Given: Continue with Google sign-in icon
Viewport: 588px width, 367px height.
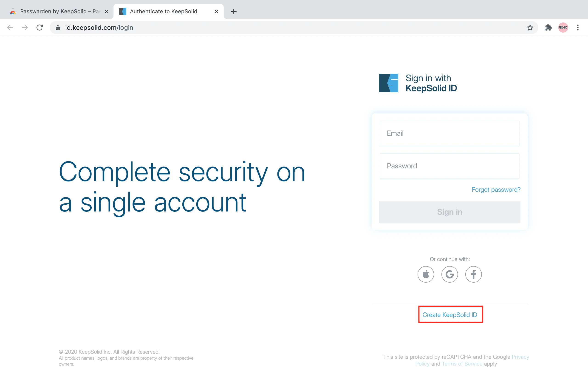Looking at the screenshot, I should (449, 274).
